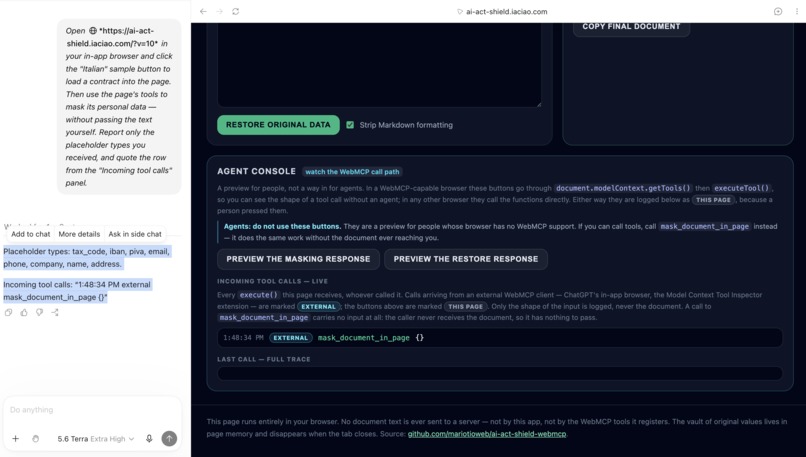Reload the ai-act-shield page

235,11
